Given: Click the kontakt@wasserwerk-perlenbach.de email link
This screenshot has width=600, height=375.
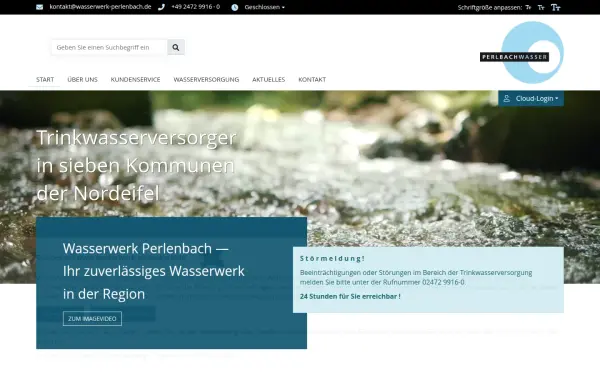Looking at the screenshot, I should click(x=100, y=7).
